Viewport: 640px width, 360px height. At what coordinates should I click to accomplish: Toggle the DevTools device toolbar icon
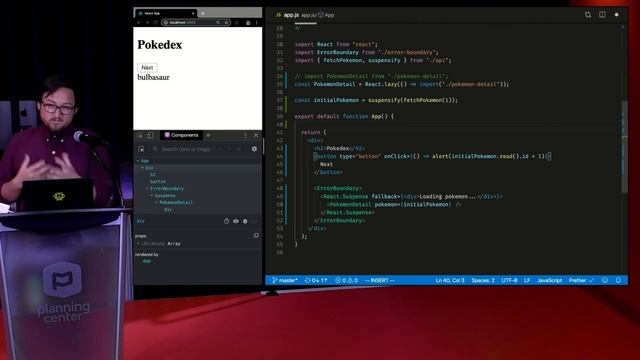tap(150, 135)
